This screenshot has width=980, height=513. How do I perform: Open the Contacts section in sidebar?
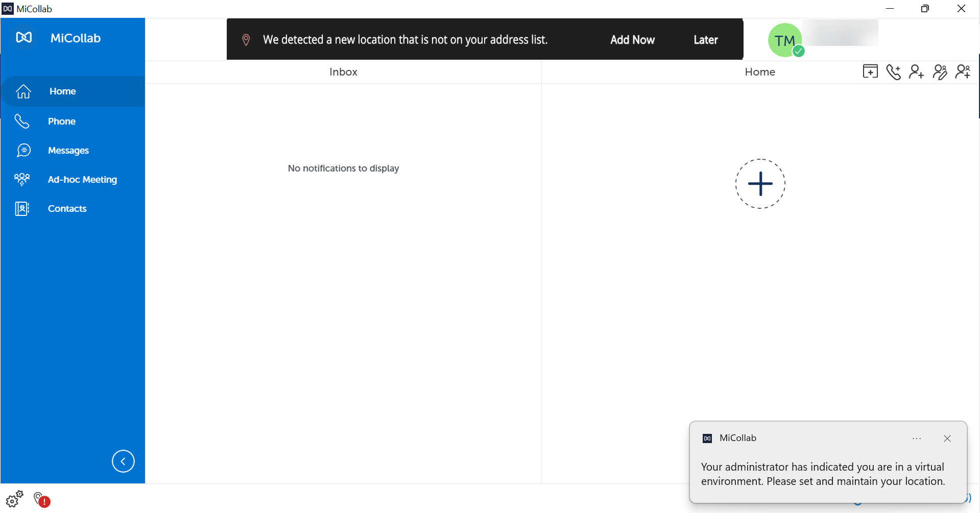click(x=73, y=208)
